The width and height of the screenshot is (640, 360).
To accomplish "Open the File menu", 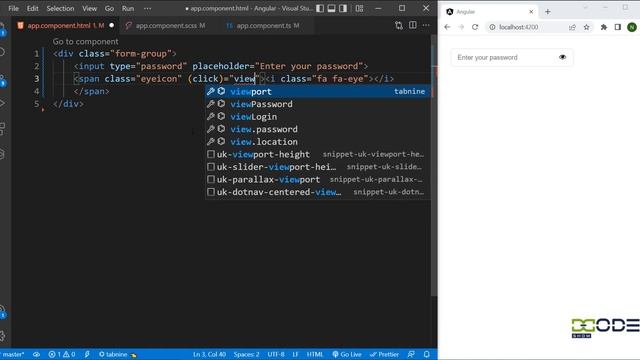I will [x=13, y=8].
